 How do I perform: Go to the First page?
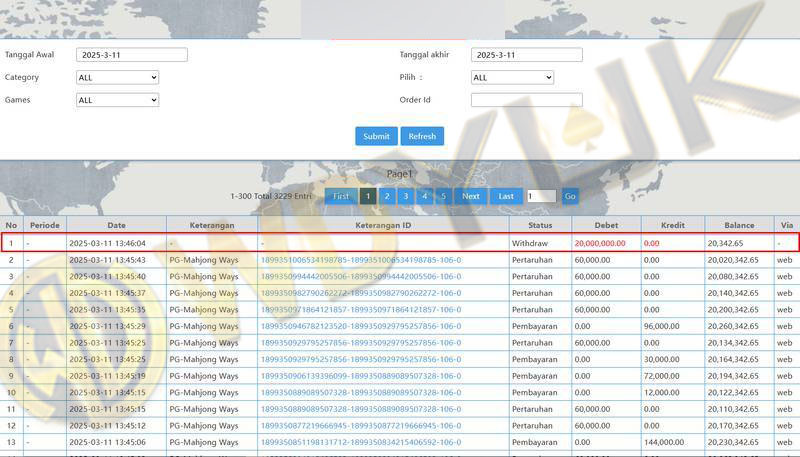[341, 196]
